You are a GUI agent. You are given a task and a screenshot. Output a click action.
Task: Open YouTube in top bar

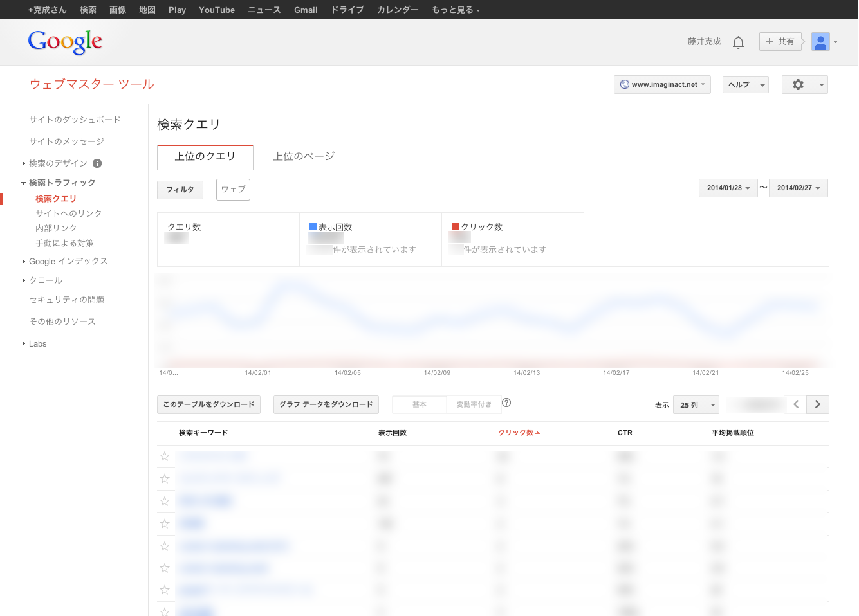217,10
